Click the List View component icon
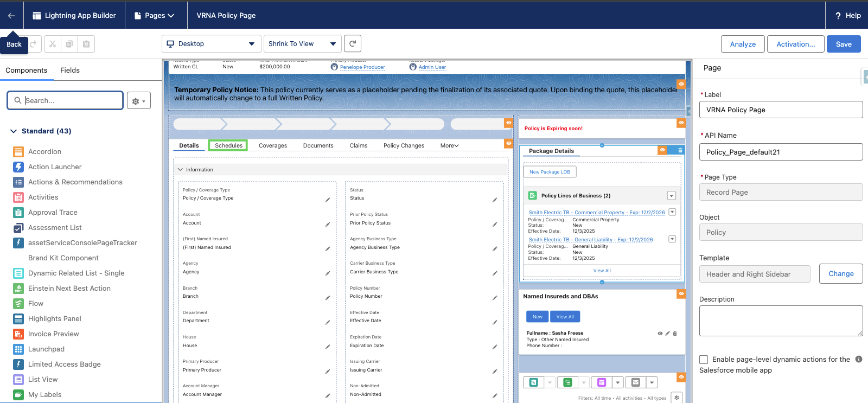Image resolution: width=868 pixels, height=403 pixels. click(18, 380)
